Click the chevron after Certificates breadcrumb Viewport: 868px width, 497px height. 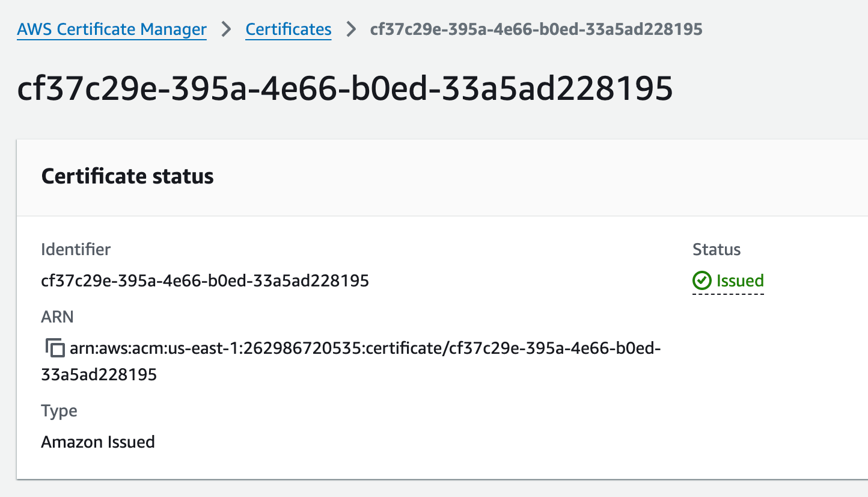[351, 29]
